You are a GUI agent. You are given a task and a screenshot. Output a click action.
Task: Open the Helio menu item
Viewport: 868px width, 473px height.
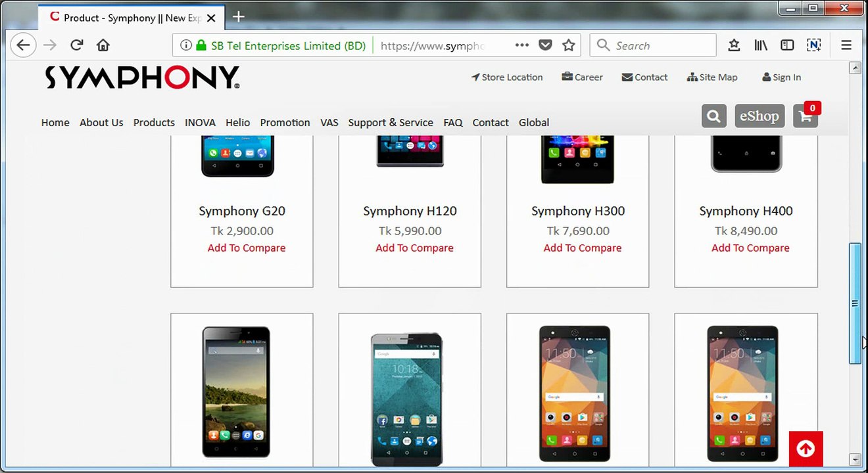click(x=237, y=123)
